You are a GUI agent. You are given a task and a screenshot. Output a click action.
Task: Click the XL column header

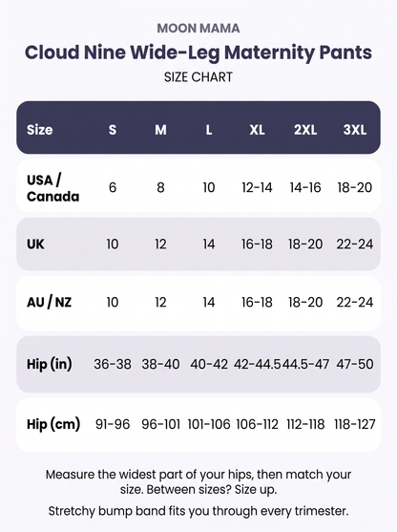257,130
